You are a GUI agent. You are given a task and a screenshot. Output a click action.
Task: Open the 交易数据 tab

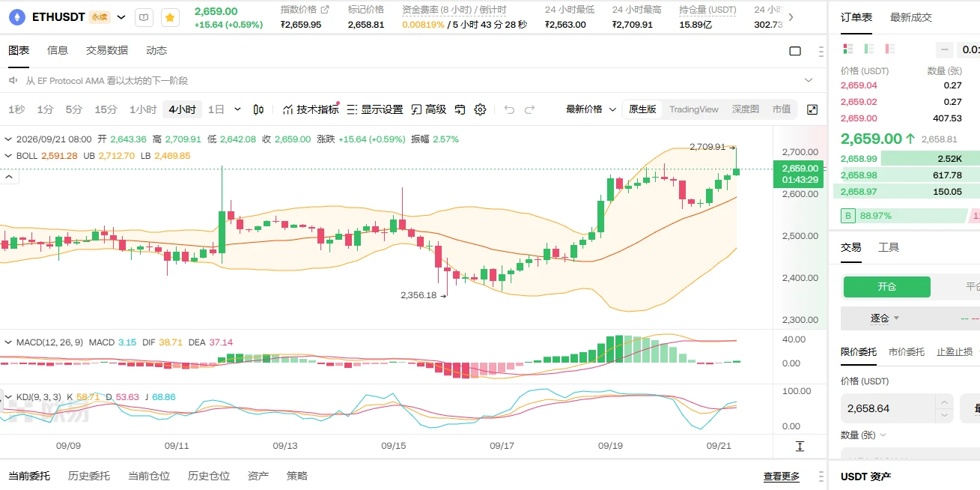pyautogui.click(x=107, y=50)
